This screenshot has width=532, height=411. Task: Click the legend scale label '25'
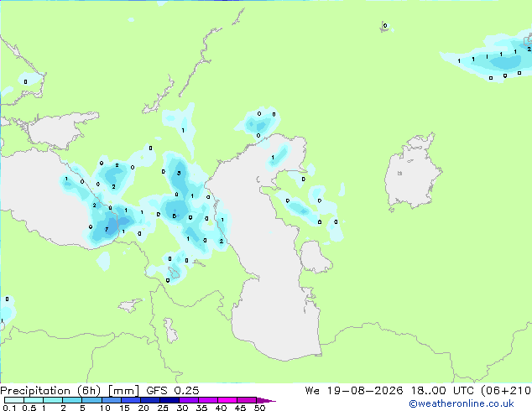click(x=163, y=408)
